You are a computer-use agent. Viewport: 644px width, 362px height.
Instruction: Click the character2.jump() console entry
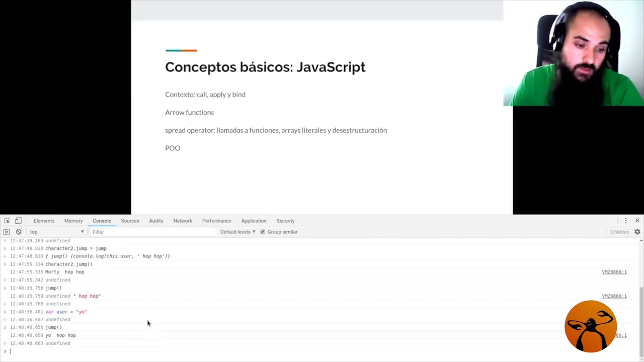coord(68,264)
